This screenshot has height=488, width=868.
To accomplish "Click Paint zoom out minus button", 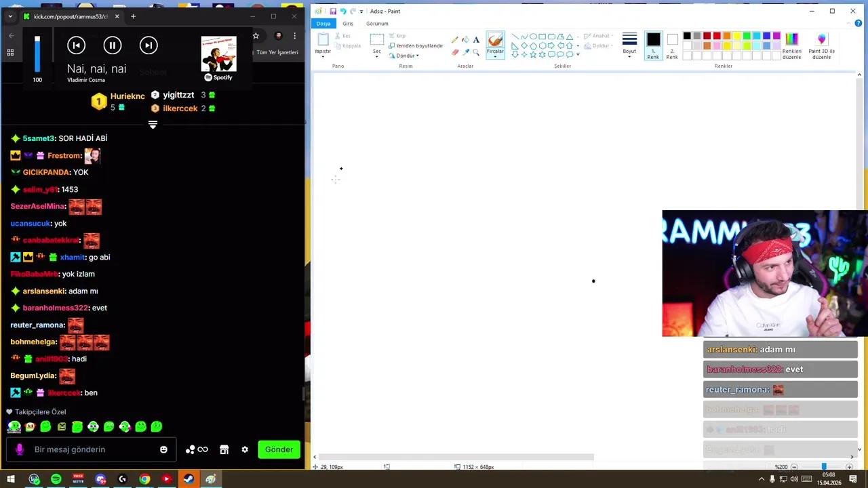I will (794, 467).
